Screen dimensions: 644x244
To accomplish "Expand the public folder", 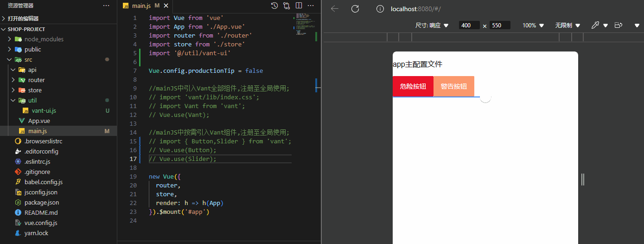I will pos(58,49).
